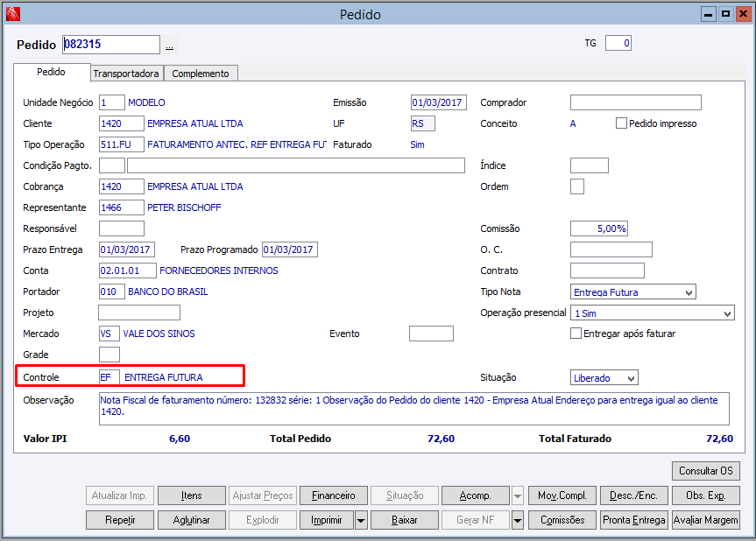Viewport: 756px width, 541px height.
Task: Click the Evento input field
Action: (432, 334)
